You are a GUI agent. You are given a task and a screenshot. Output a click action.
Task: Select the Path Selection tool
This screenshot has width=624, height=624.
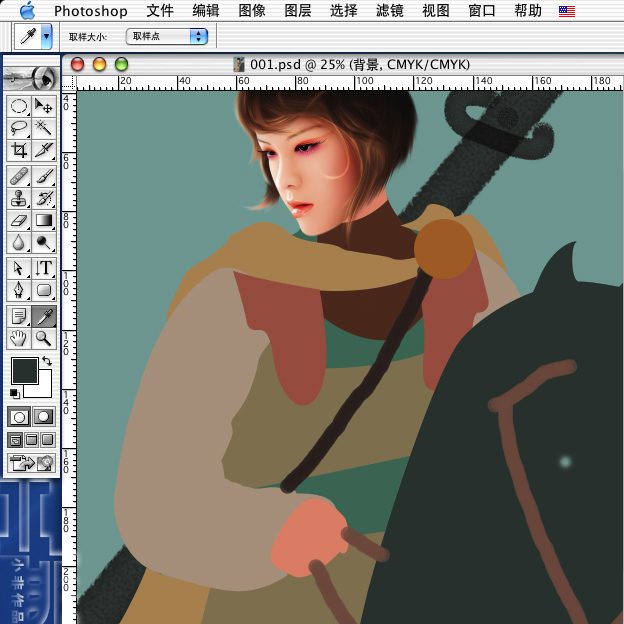point(19,268)
